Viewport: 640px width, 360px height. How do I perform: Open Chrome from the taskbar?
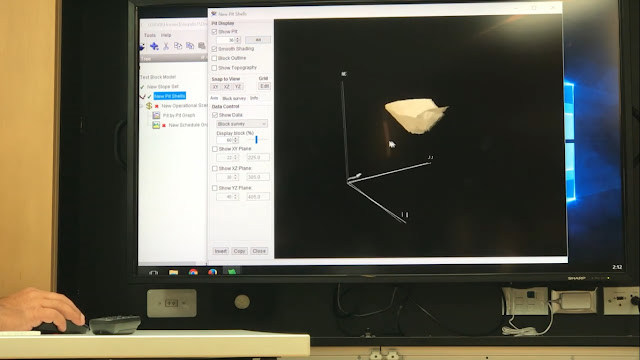click(193, 272)
